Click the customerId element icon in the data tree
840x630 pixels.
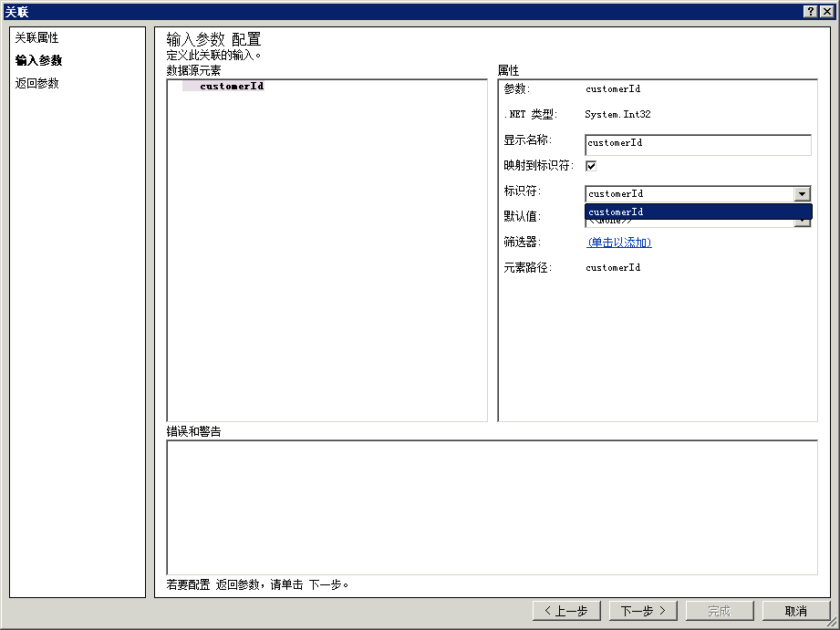pyautogui.click(x=189, y=85)
